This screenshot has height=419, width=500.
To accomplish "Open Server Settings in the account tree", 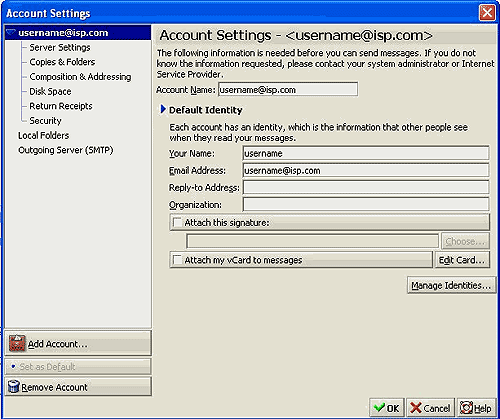I will [60, 48].
